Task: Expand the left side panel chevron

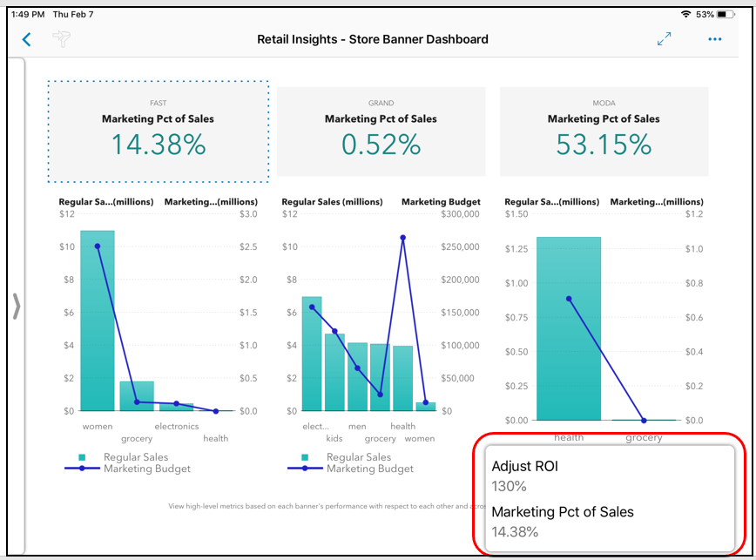Action: (15, 306)
